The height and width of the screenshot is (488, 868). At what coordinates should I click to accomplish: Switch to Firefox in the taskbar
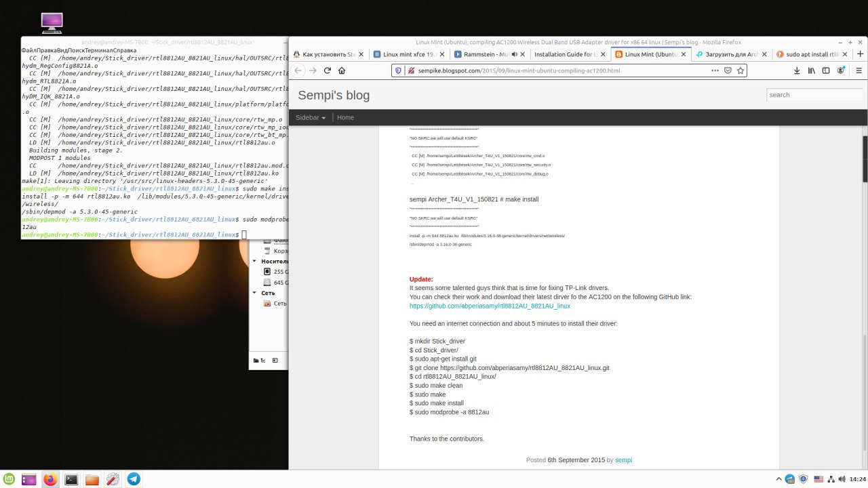tap(50, 479)
